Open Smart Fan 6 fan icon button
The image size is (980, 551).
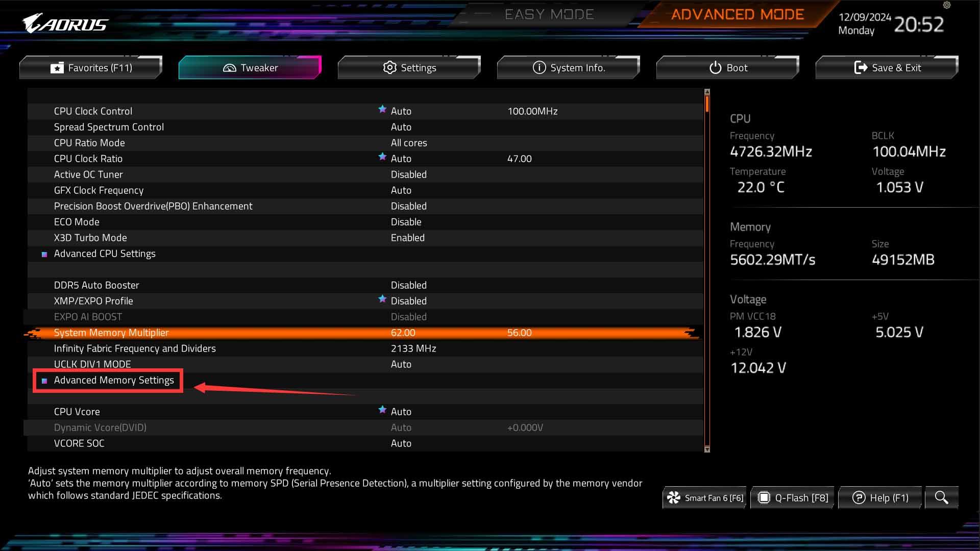705,497
